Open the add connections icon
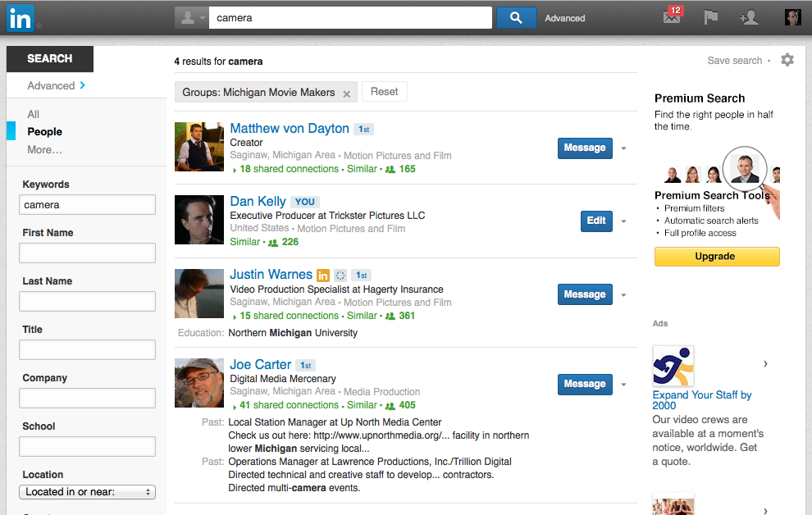 749,17
